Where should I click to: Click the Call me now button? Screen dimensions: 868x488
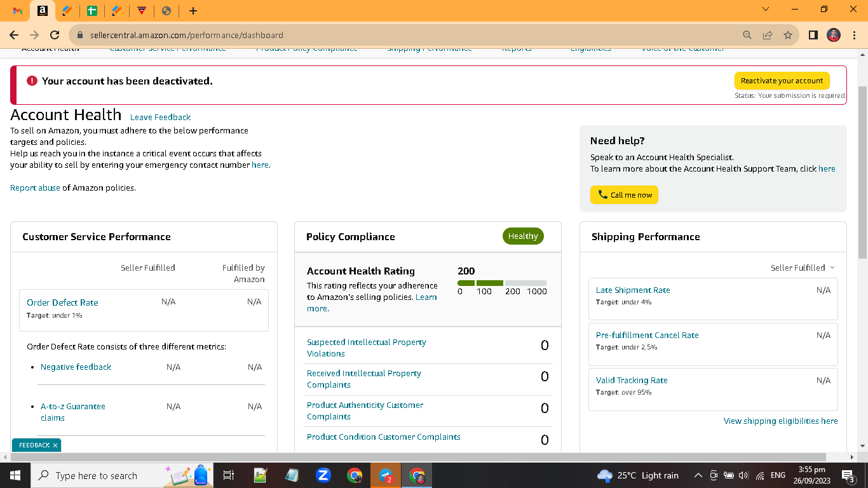pos(624,194)
